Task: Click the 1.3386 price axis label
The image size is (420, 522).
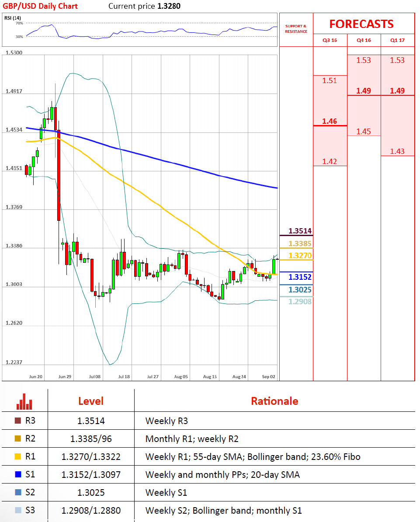Action: tap(14, 246)
